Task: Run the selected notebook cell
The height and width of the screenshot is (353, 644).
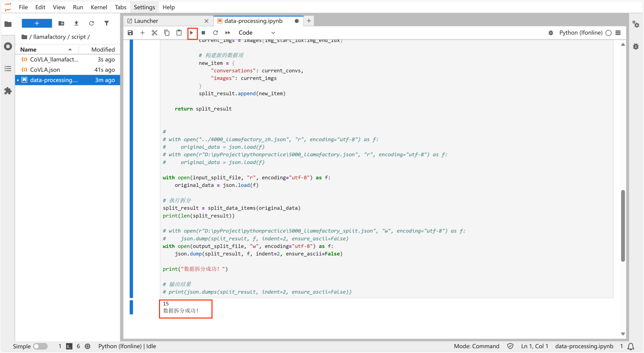Action: pos(192,33)
